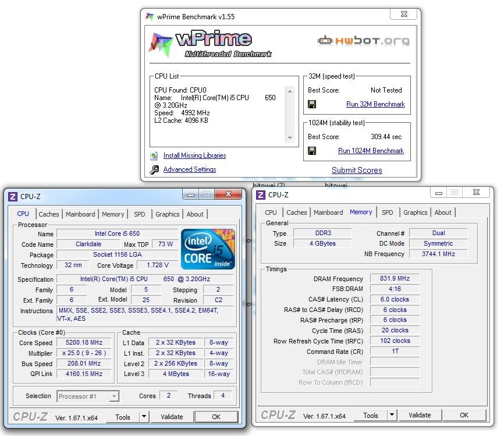Click Multiplier value x 25.0 ( 9 - 26 )
The width and height of the screenshot is (504, 436).
[x=84, y=353]
